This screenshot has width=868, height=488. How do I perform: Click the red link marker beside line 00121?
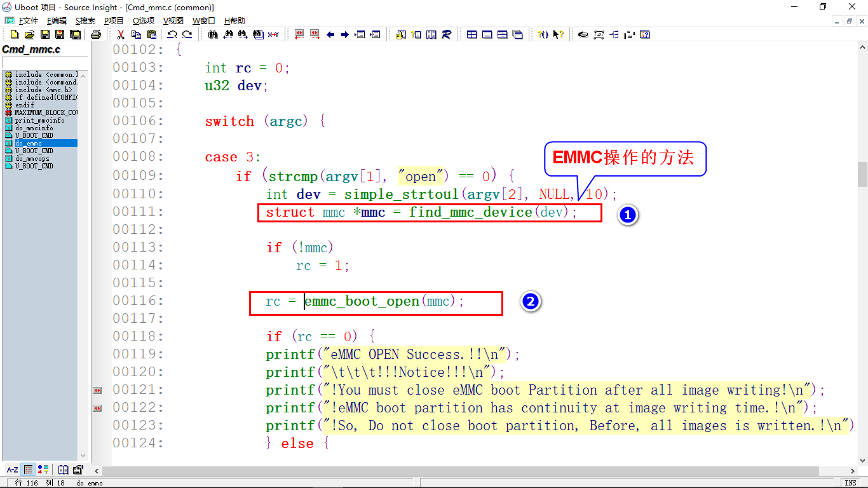click(97, 390)
